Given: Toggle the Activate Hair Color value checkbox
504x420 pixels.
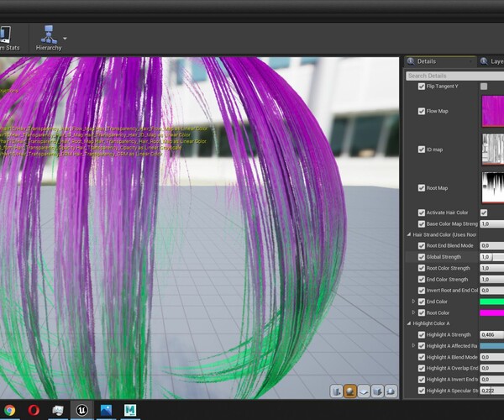Looking at the screenshot, I should (484, 213).
